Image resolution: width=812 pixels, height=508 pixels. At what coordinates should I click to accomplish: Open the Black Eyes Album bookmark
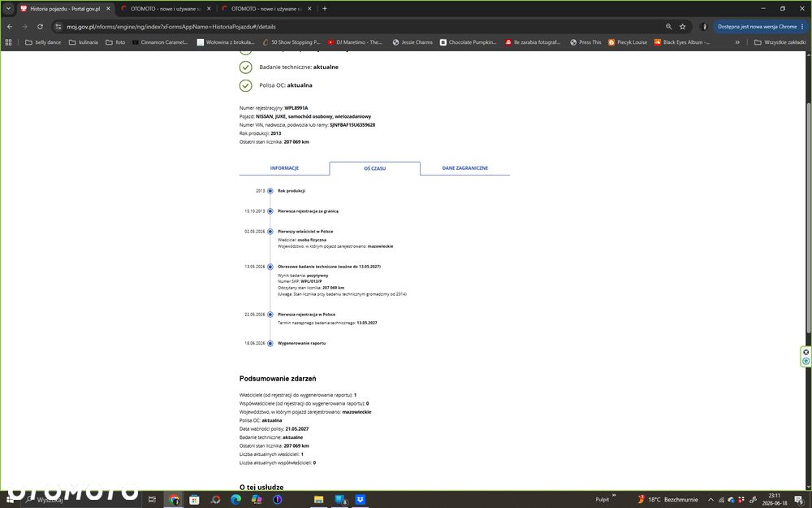(682, 42)
